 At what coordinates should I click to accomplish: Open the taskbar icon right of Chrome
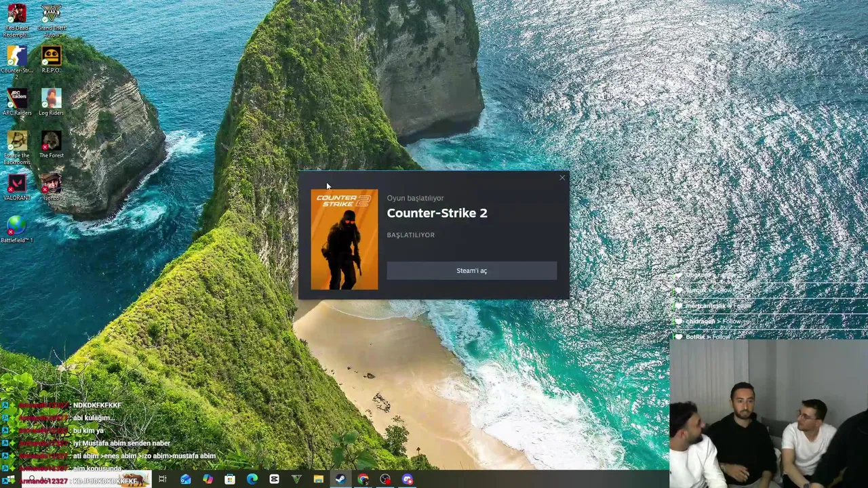click(x=385, y=479)
